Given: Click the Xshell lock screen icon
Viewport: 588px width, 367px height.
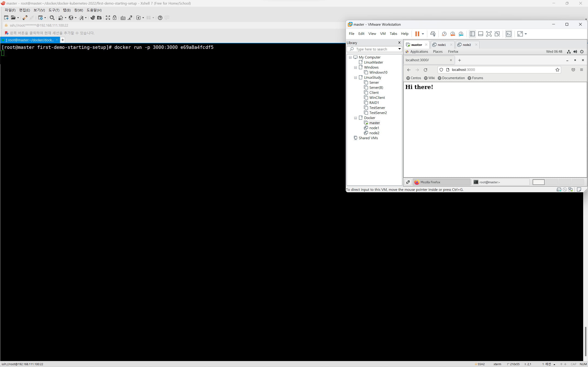Looking at the screenshot, I should [114, 17].
